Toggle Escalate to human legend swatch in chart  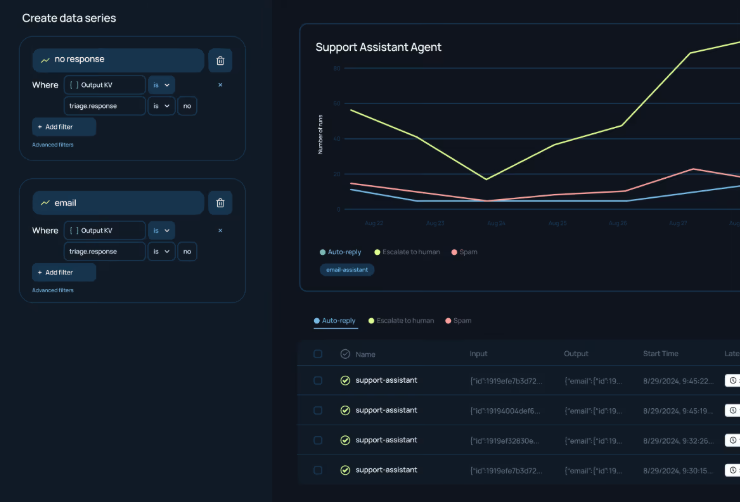(x=377, y=252)
